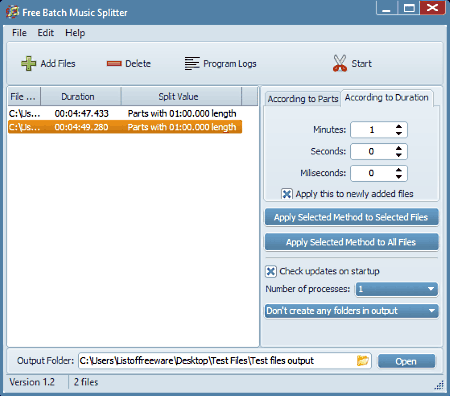Screen dimensions: 450x396
Task: Click the scissors Start icon
Action: click(340, 63)
